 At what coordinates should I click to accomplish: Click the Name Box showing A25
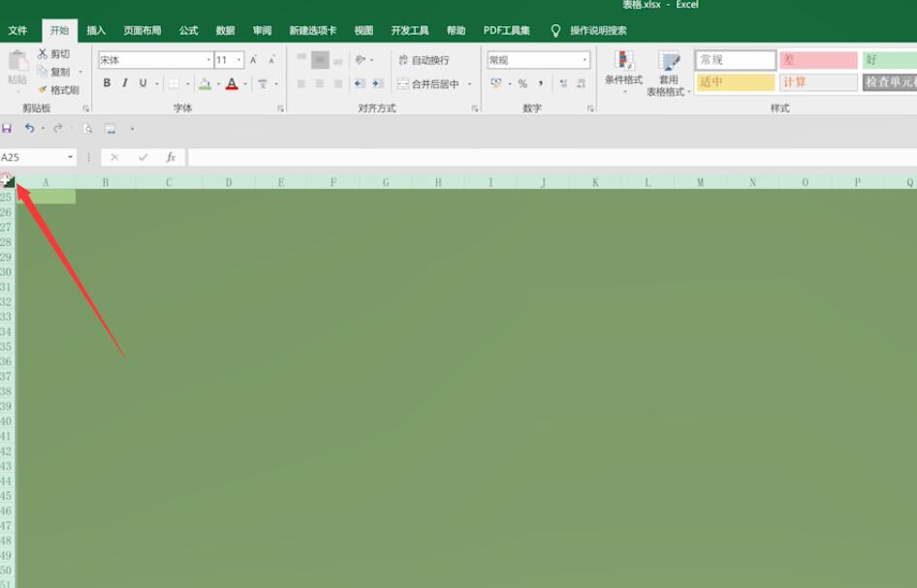click(38, 157)
